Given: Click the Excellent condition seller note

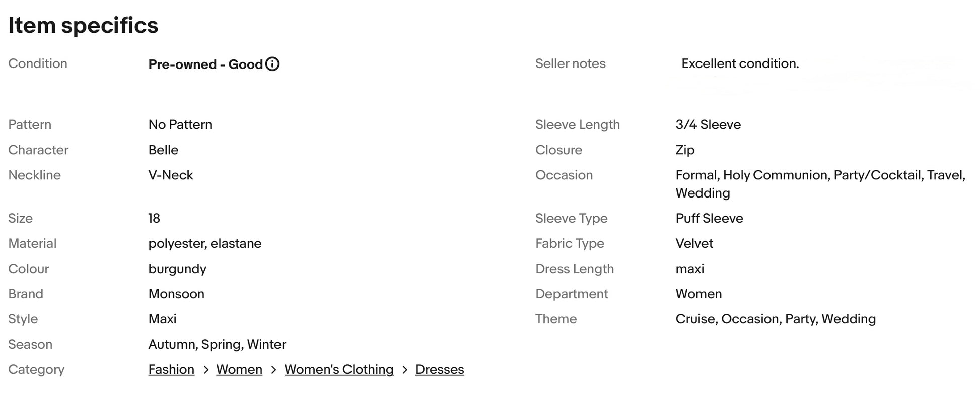Looking at the screenshot, I should pos(740,63).
